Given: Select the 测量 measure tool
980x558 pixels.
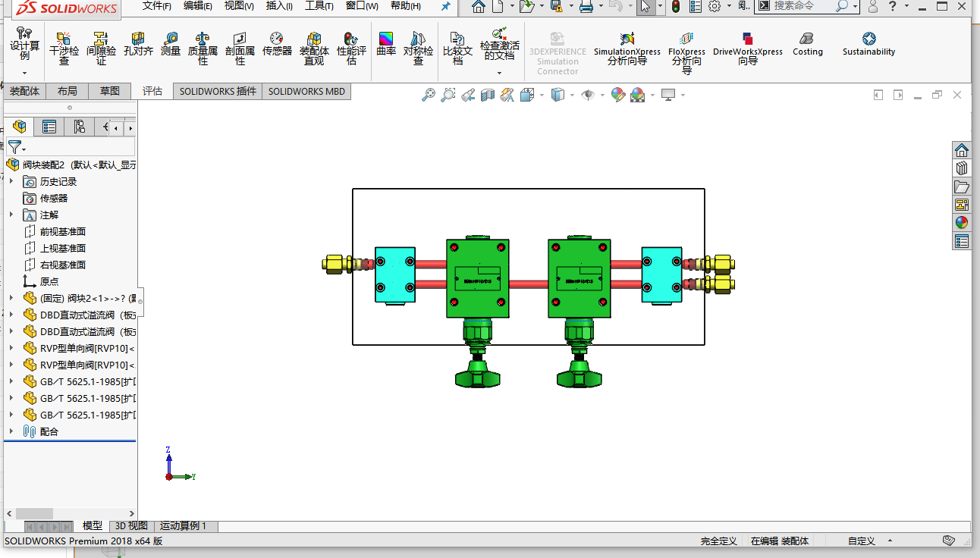Looking at the screenshot, I should (171, 45).
